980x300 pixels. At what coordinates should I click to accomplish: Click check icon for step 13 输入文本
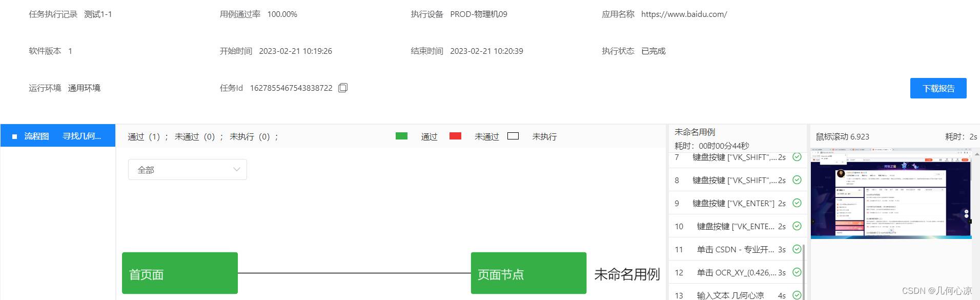pos(797,295)
